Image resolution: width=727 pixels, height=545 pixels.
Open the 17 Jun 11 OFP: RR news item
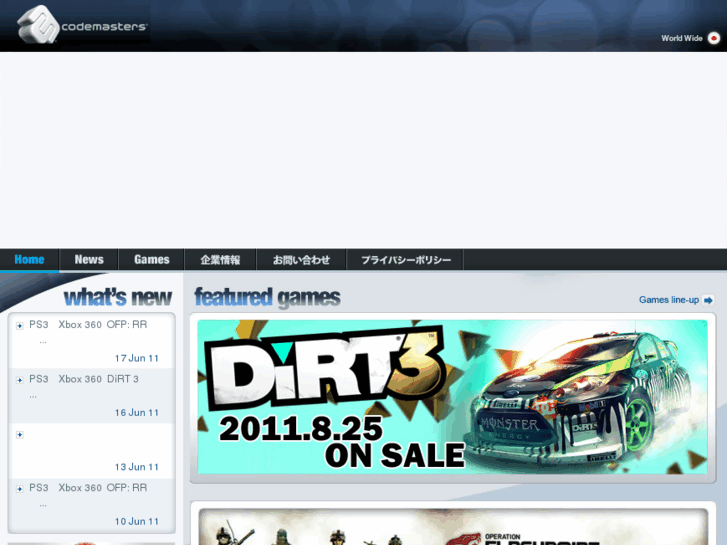tap(88, 325)
